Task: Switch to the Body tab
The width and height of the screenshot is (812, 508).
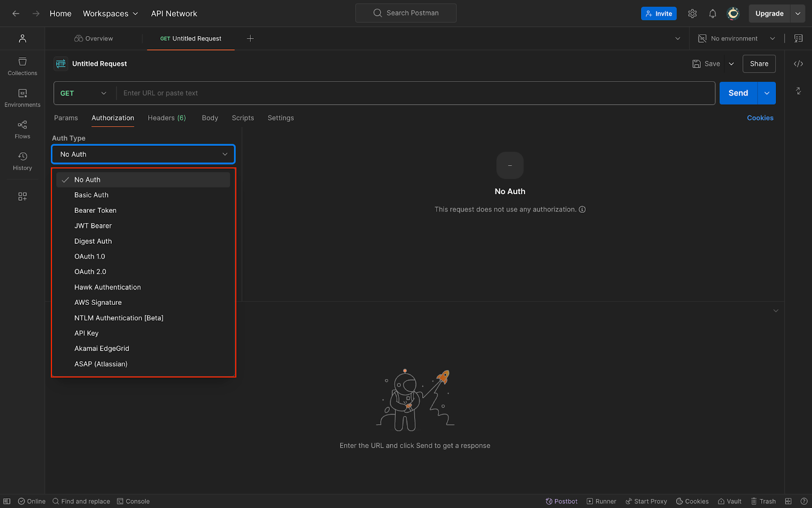Action: click(x=210, y=118)
